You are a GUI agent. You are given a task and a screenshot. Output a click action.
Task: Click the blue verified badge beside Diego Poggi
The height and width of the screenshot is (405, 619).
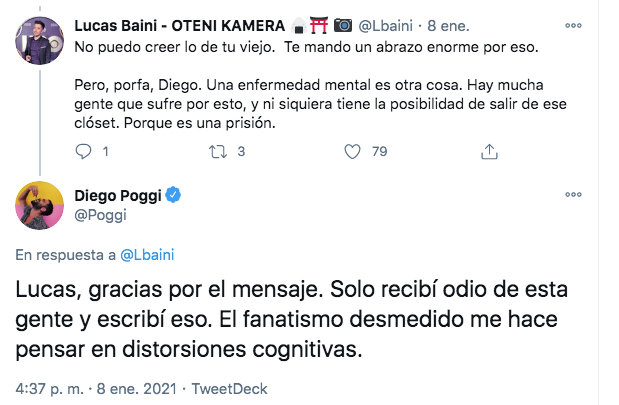tap(173, 194)
